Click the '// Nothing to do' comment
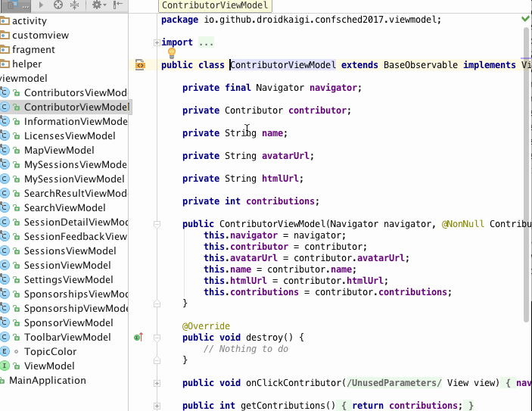 click(x=246, y=349)
